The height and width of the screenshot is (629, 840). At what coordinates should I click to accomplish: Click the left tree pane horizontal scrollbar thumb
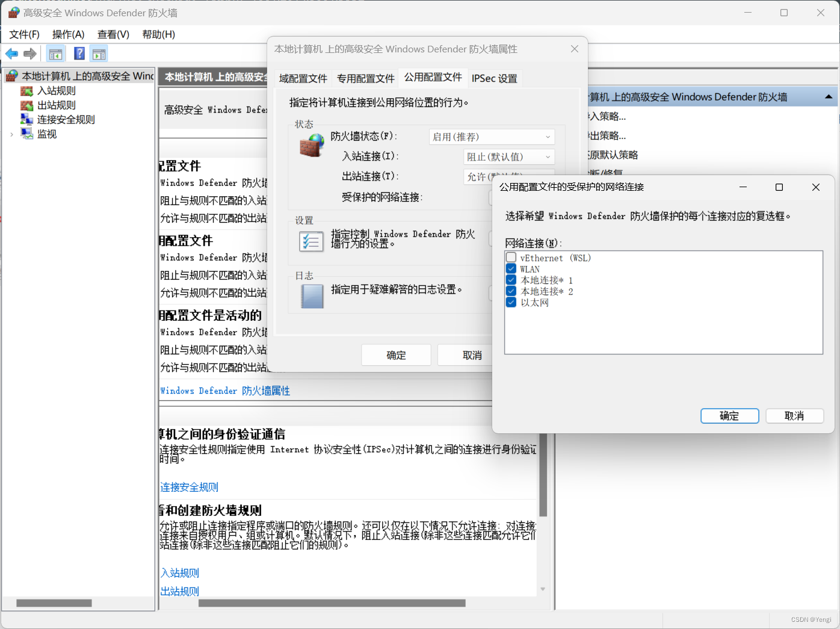pos(54,603)
